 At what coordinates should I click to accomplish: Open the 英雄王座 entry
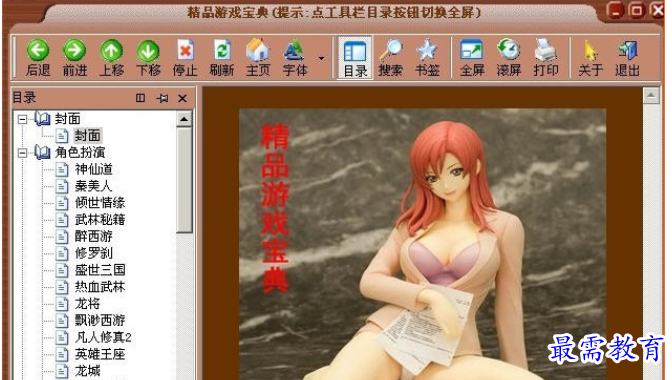tap(100, 354)
